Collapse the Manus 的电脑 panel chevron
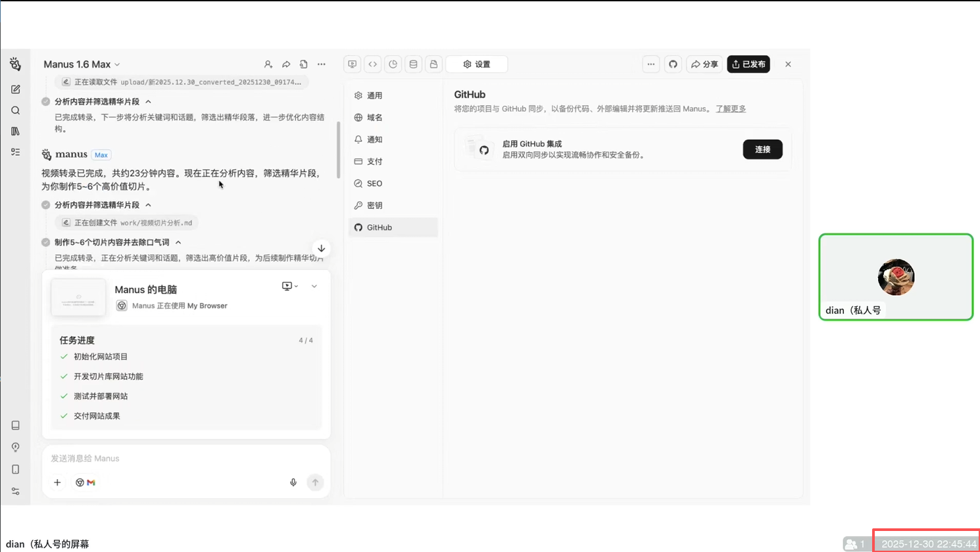 (314, 287)
